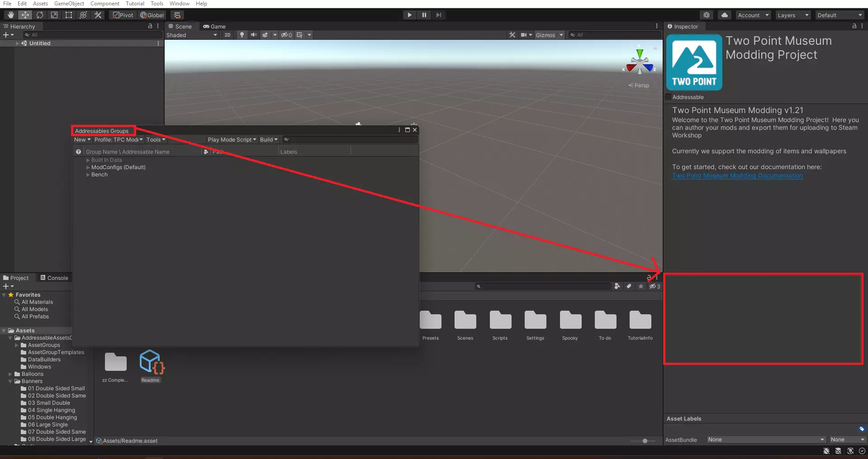Adjust the project icon size slider
This screenshot has width=868, height=459.
[645, 441]
